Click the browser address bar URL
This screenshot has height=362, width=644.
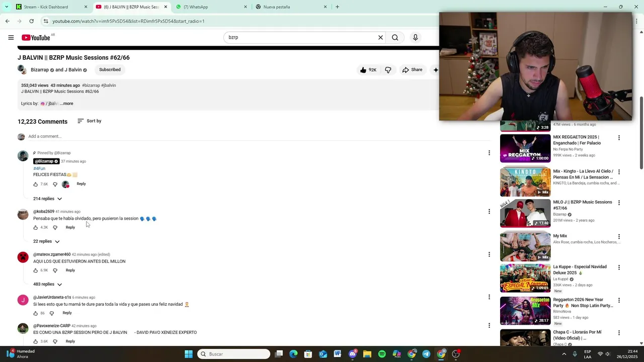128,21
